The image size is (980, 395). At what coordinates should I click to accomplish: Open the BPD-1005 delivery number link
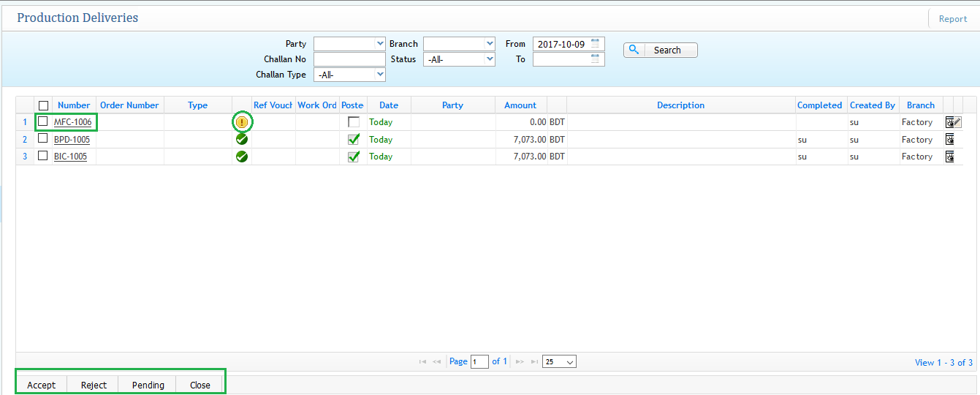(72, 140)
